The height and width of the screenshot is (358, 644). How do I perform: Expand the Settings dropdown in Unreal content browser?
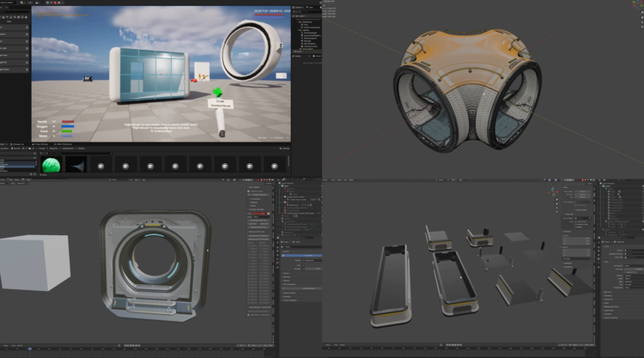click(x=284, y=149)
